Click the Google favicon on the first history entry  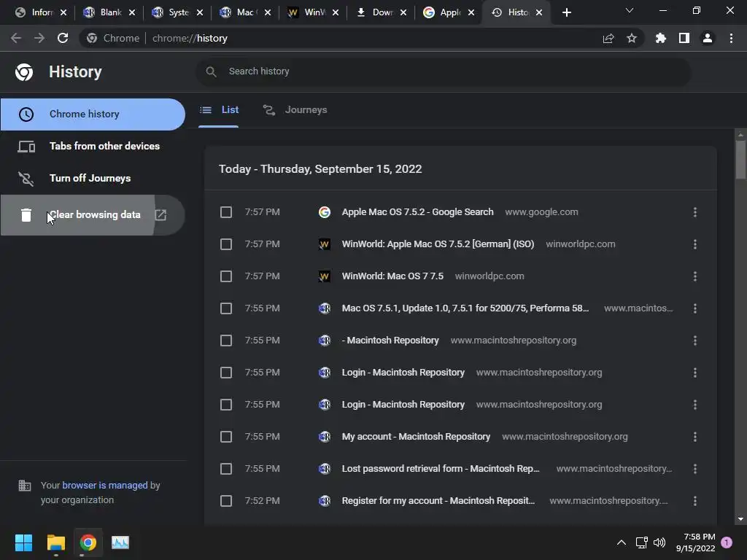click(325, 212)
